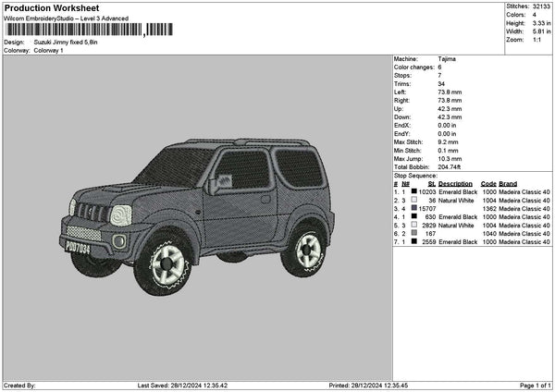Image resolution: width=555 pixels, height=392 pixels.
Task: Click the Machine value 'Tajima'
Action: [447, 59]
